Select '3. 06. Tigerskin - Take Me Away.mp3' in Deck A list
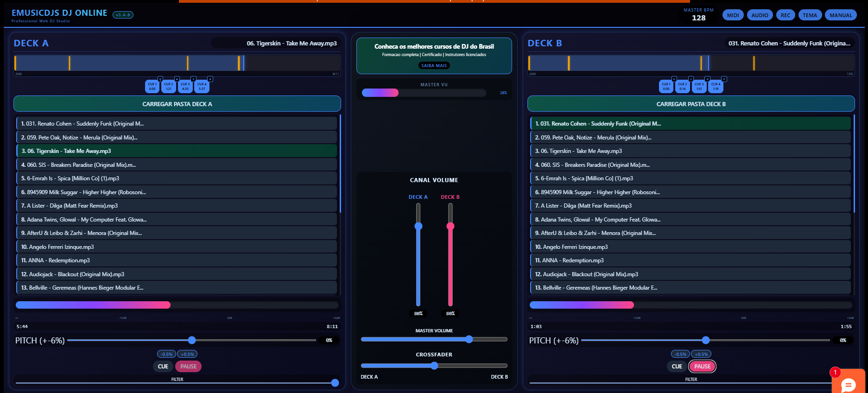Screen dimensions: 868x393 click(x=176, y=151)
